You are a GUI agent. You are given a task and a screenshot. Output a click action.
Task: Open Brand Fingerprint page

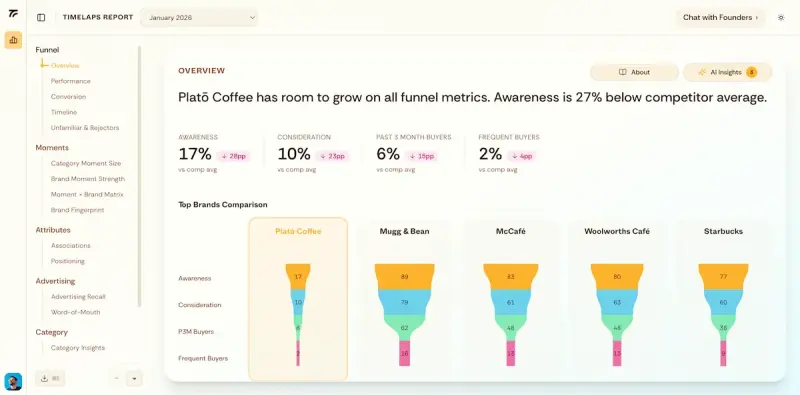[78, 210]
